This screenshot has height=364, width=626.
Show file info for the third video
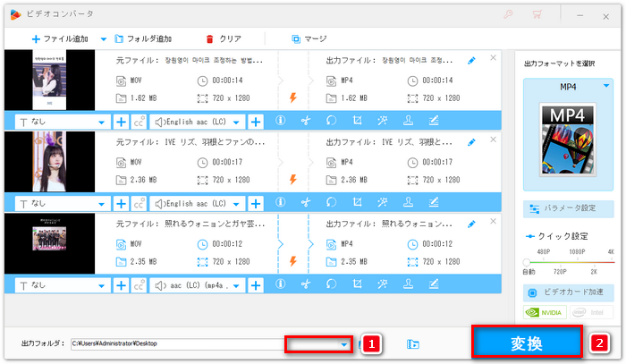coord(280,284)
